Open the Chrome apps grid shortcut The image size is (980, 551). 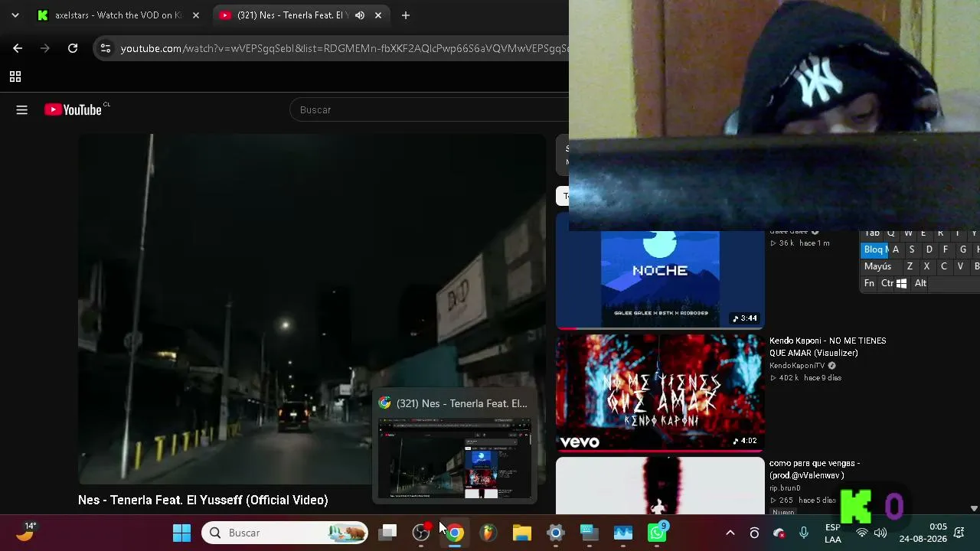tap(15, 77)
